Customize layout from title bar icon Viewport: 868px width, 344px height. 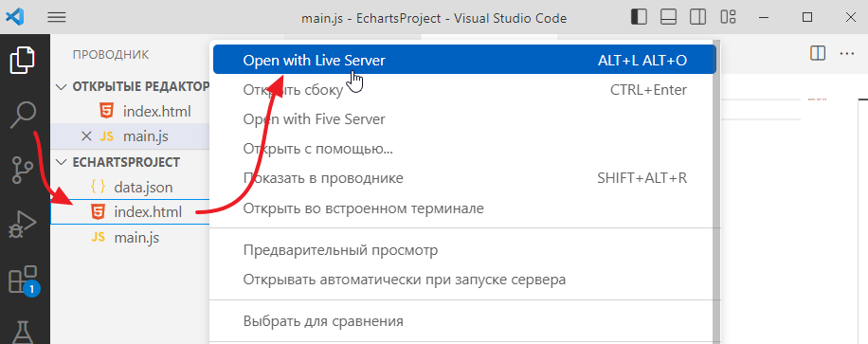click(x=728, y=18)
